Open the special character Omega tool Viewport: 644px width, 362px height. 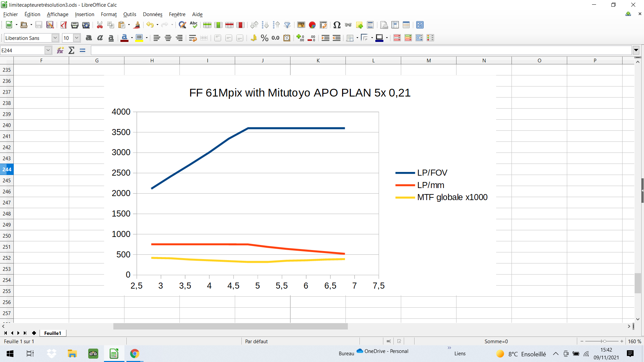337,25
